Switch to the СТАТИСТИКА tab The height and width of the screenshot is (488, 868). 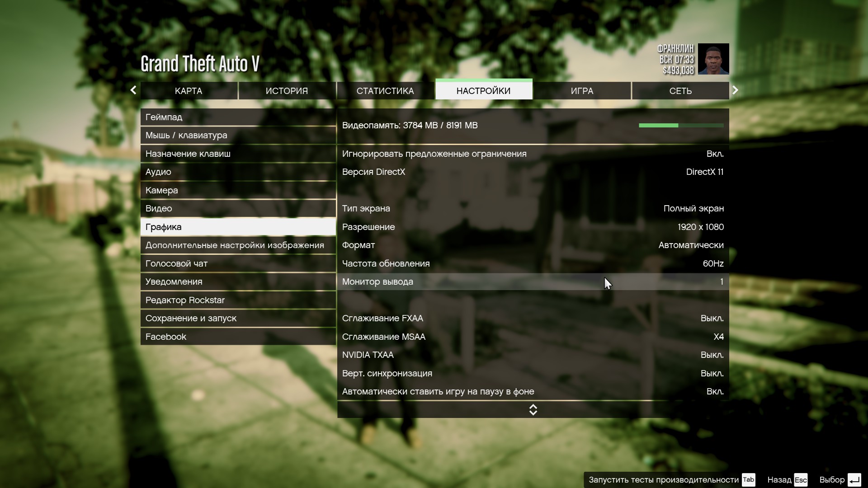pos(385,91)
